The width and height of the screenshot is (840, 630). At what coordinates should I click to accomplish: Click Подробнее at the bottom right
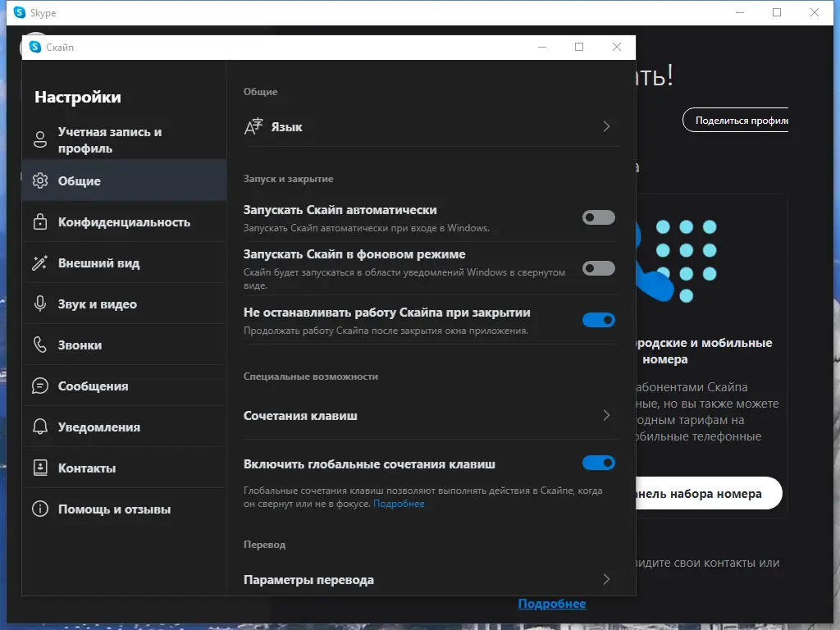(x=551, y=603)
